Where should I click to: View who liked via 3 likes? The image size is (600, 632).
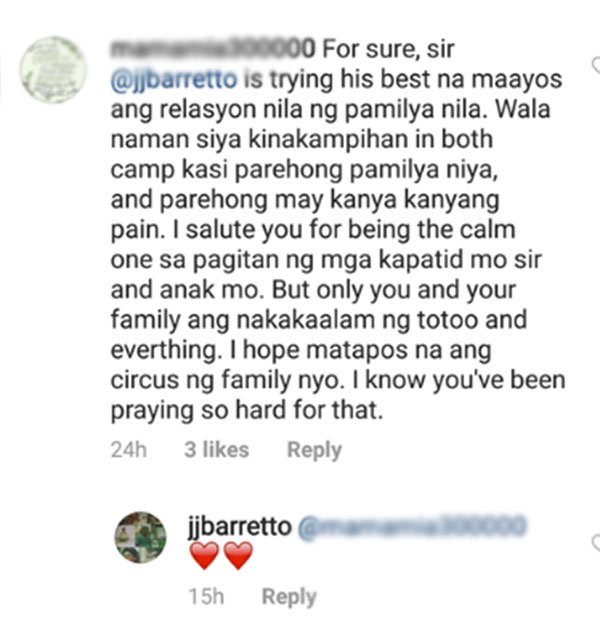216,449
